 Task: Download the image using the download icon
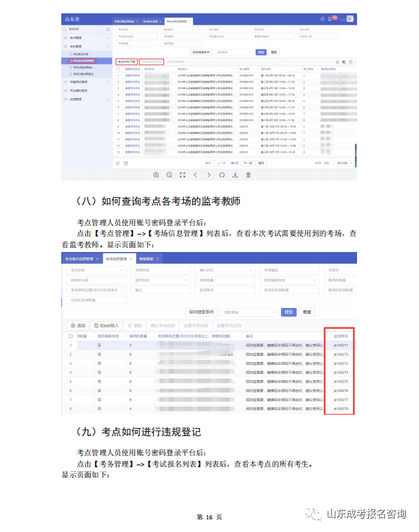(235, 175)
